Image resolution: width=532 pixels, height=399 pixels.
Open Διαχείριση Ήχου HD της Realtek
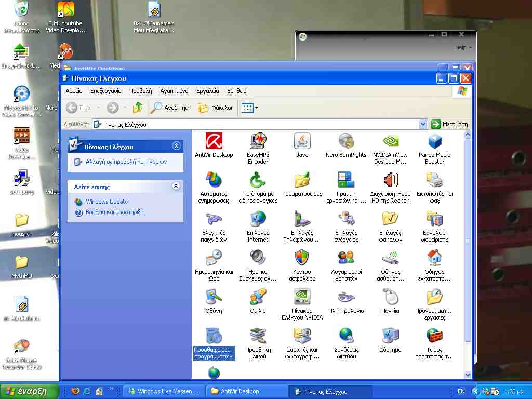click(390, 188)
